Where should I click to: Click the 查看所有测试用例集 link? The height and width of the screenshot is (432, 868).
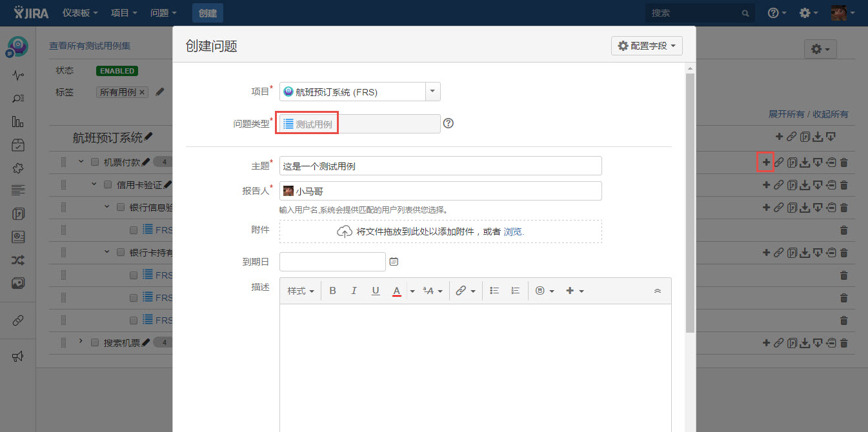pos(90,46)
